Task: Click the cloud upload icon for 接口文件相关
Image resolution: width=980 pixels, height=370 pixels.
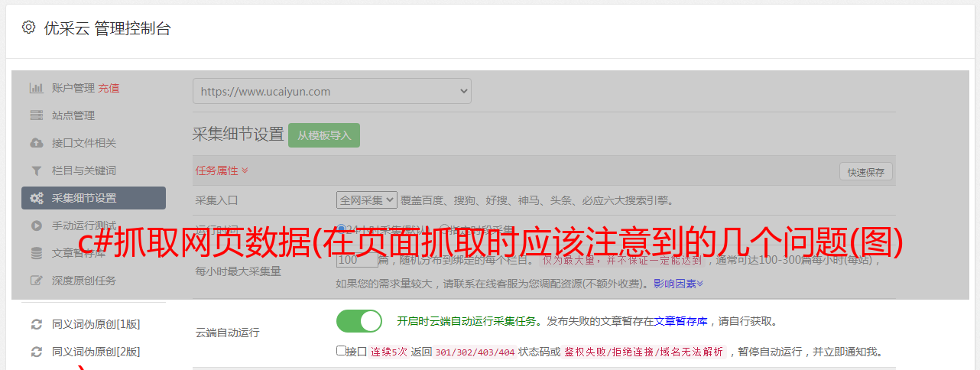Action: pos(36,143)
